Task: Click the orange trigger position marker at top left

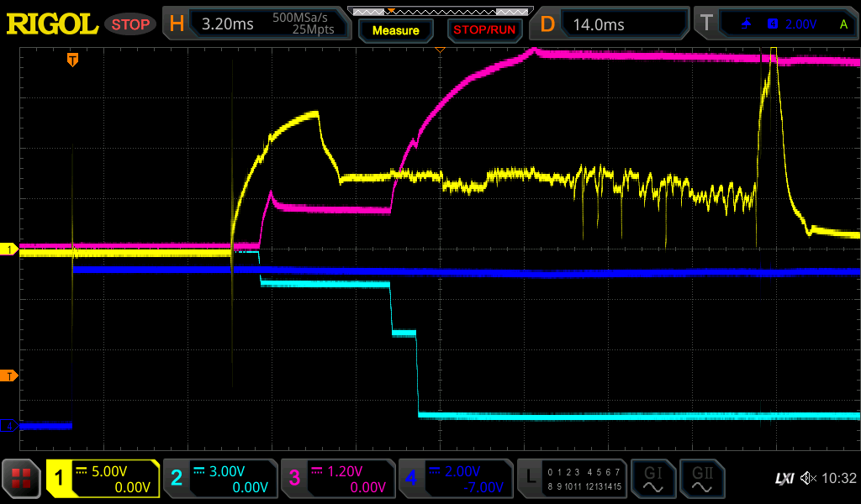Action: point(73,60)
